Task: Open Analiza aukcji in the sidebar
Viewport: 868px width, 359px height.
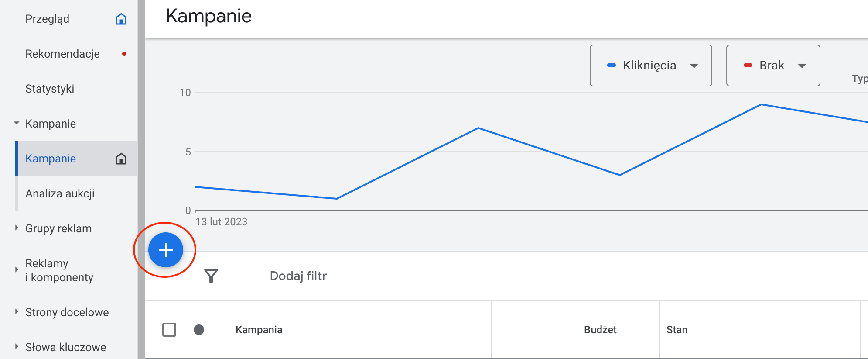Action: pyautogui.click(x=60, y=193)
